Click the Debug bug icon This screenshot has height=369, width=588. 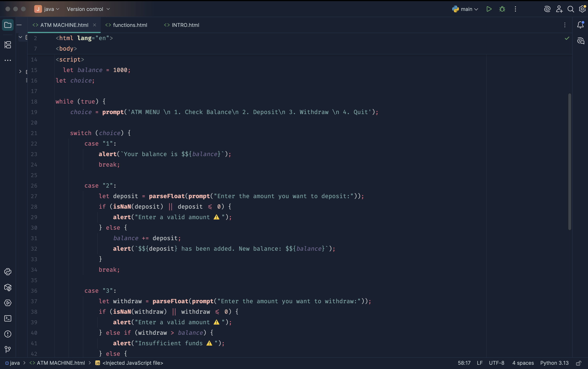pyautogui.click(x=502, y=9)
